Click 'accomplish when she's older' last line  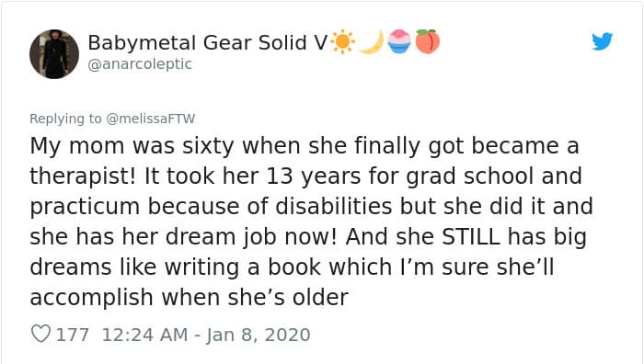click(189, 298)
